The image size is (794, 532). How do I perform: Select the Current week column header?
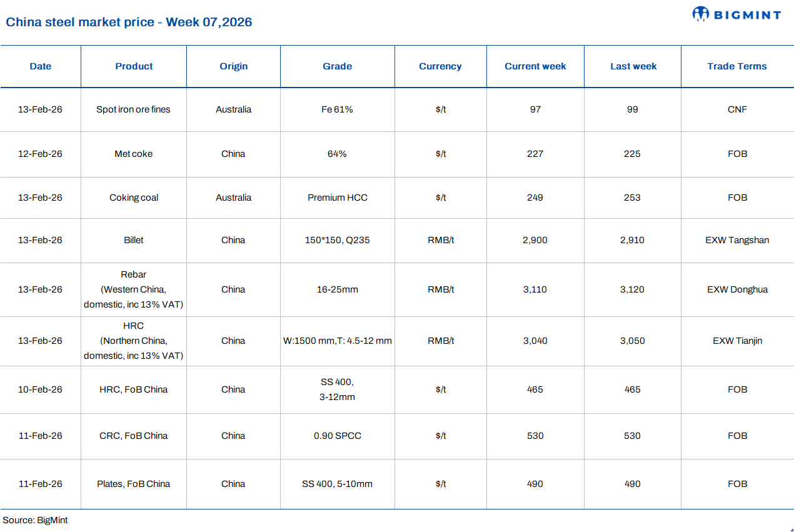point(535,66)
